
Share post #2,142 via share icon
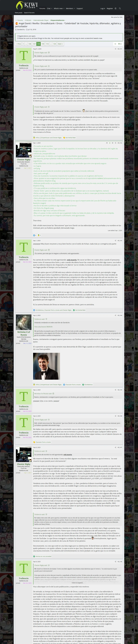click(115, 143)
